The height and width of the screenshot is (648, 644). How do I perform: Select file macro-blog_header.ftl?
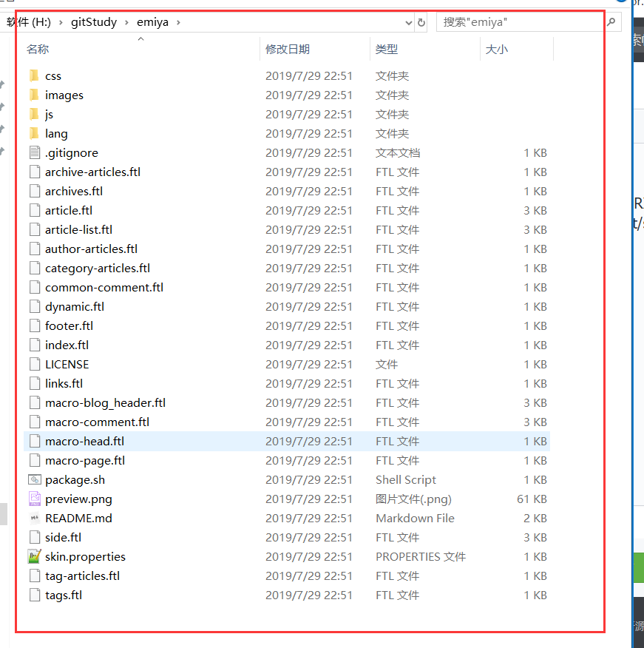click(x=105, y=402)
